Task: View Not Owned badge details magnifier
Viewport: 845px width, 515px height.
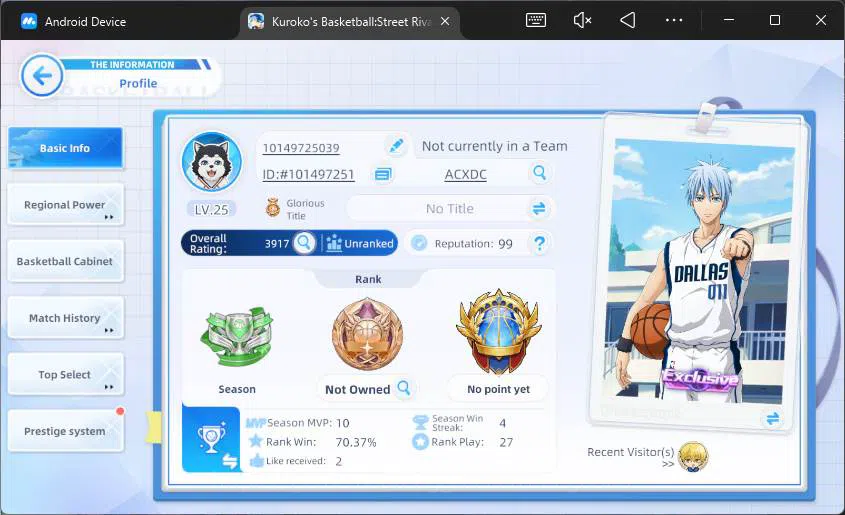Action: tap(404, 388)
